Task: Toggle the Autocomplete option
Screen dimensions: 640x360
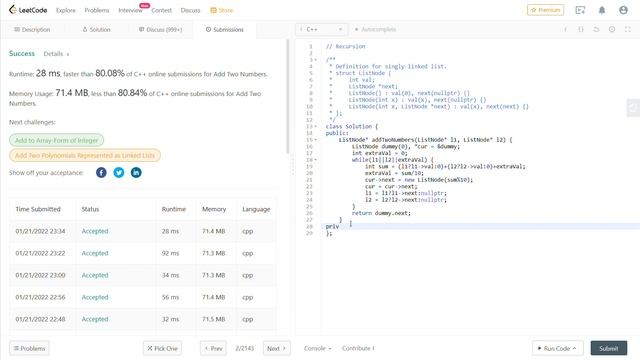Action: click(375, 29)
